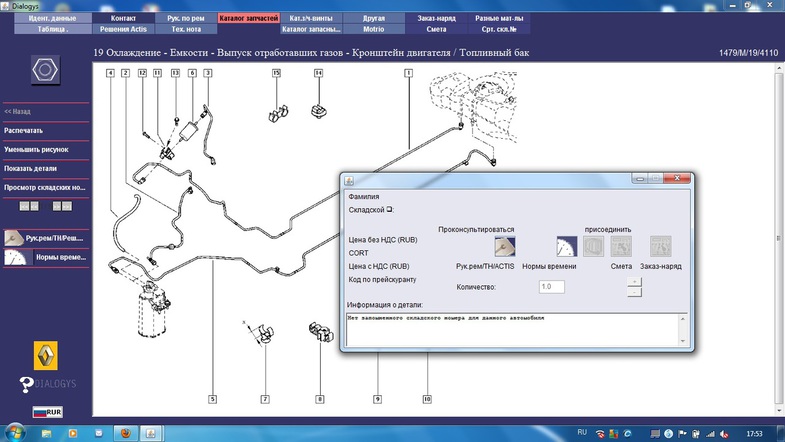Image resolution: width=785 pixels, height=442 pixels.
Task: Click Распечатать in the left sidebar
Action: [x=23, y=130]
